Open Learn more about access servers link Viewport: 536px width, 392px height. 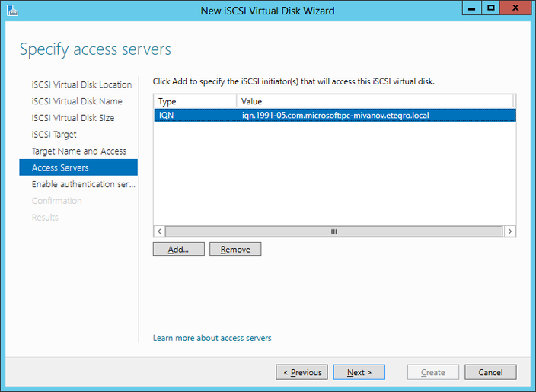click(212, 338)
